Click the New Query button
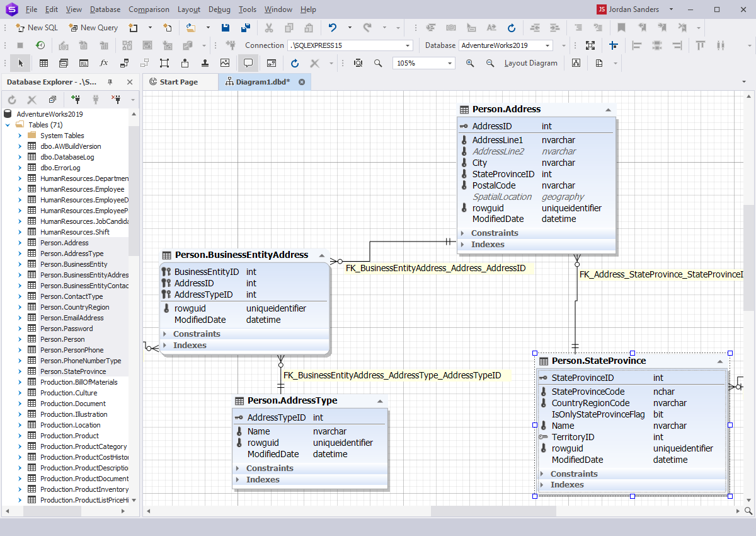 point(93,28)
